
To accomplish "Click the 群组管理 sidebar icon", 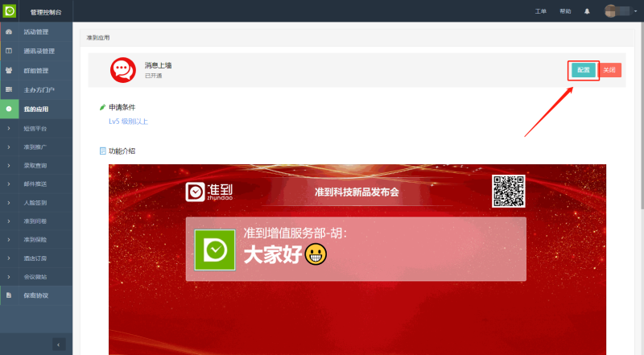I will pyautogui.click(x=9, y=70).
